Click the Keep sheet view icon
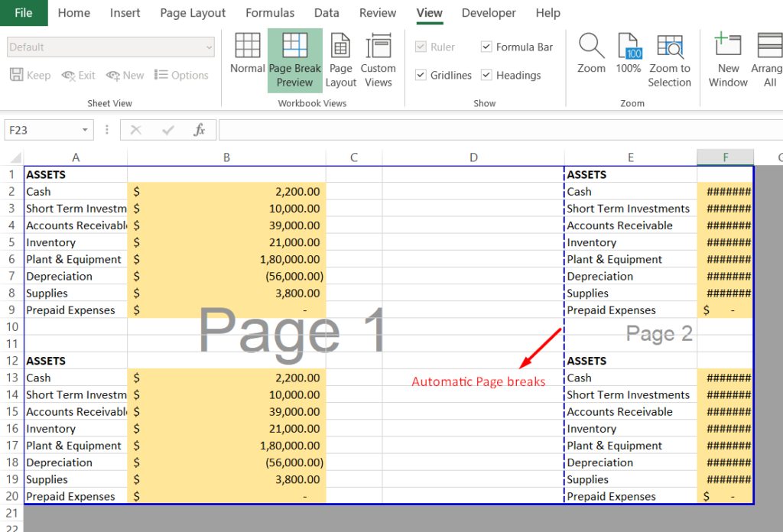The image size is (783, 532). 17,75
